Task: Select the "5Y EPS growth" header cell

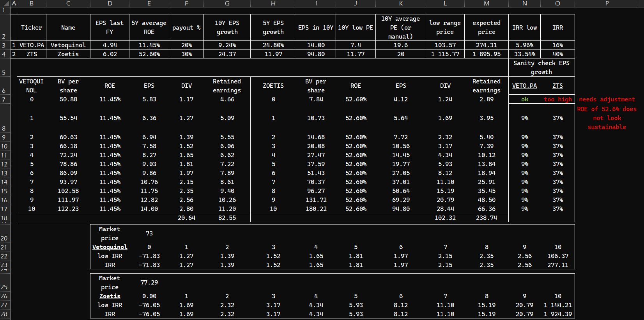Action: 273,28
